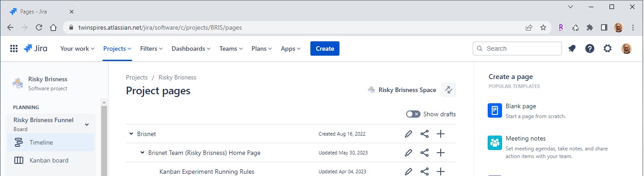Click the Jira Search input field

pos(517,48)
